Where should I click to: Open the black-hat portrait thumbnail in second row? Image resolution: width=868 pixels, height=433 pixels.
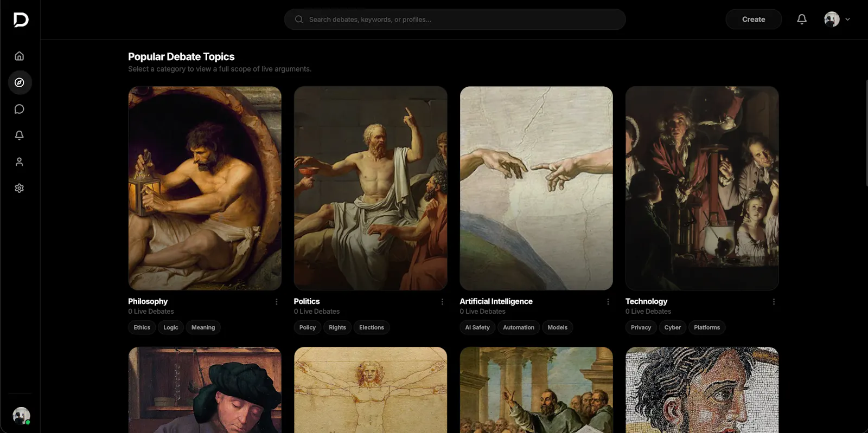pos(205,390)
